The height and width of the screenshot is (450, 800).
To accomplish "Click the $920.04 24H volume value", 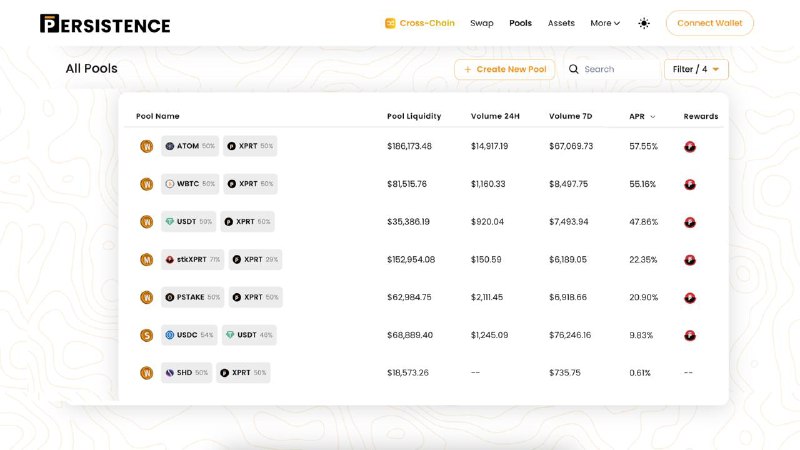I will click(x=487, y=222).
